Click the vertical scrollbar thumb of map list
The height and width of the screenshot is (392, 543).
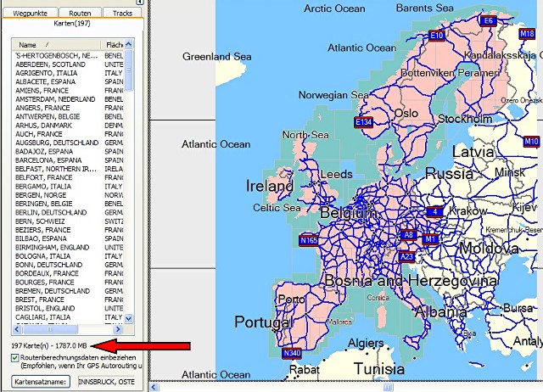click(x=128, y=70)
